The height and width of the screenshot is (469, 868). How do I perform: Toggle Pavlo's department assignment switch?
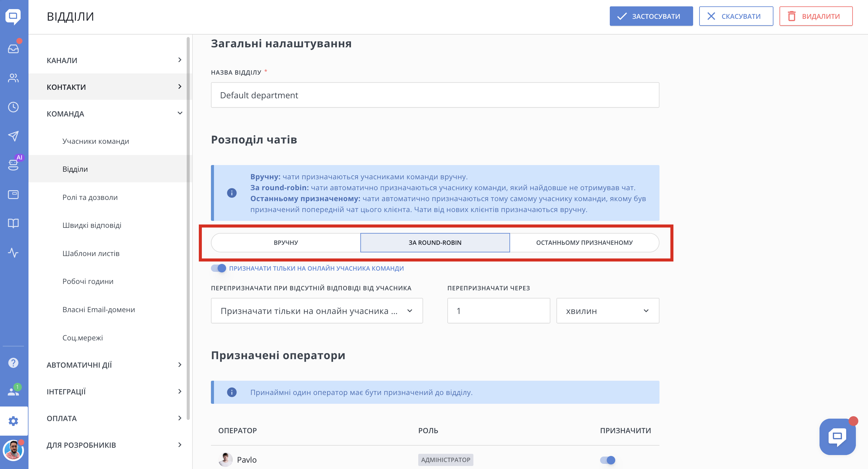(608, 460)
